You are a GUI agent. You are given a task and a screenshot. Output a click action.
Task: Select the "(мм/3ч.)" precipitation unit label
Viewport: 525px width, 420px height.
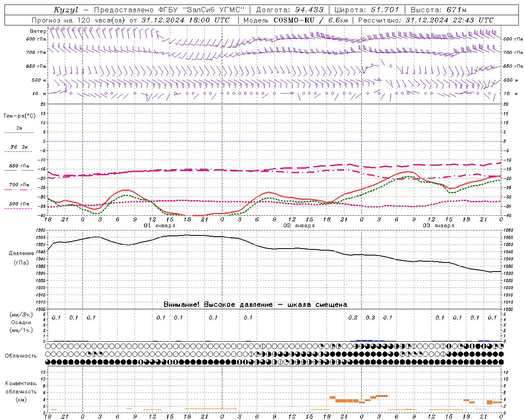coord(21,315)
